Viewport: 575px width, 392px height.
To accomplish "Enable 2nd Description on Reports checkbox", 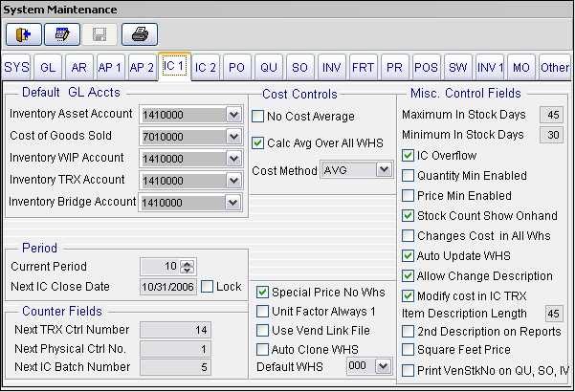I will 408,332.
